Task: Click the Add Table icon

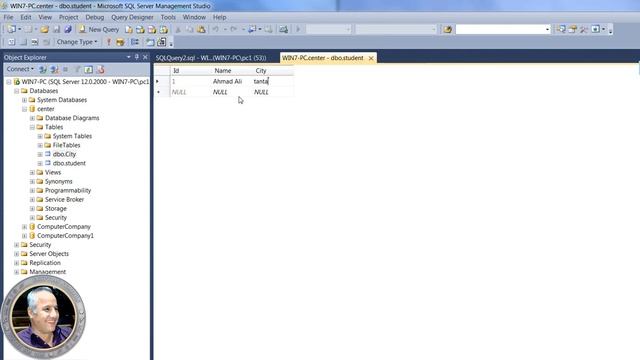Action: coord(150,42)
